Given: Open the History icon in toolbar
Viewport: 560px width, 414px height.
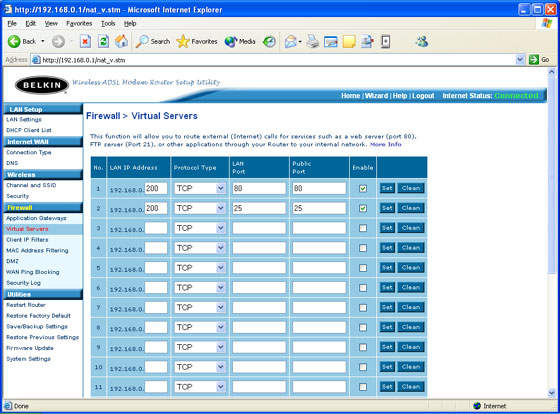Looking at the screenshot, I should pyautogui.click(x=269, y=42).
